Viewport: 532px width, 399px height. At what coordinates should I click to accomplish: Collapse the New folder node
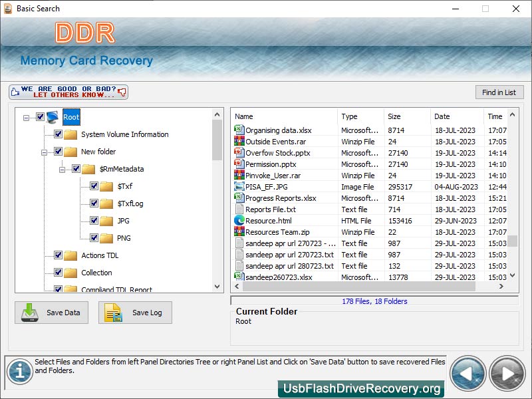coord(44,153)
